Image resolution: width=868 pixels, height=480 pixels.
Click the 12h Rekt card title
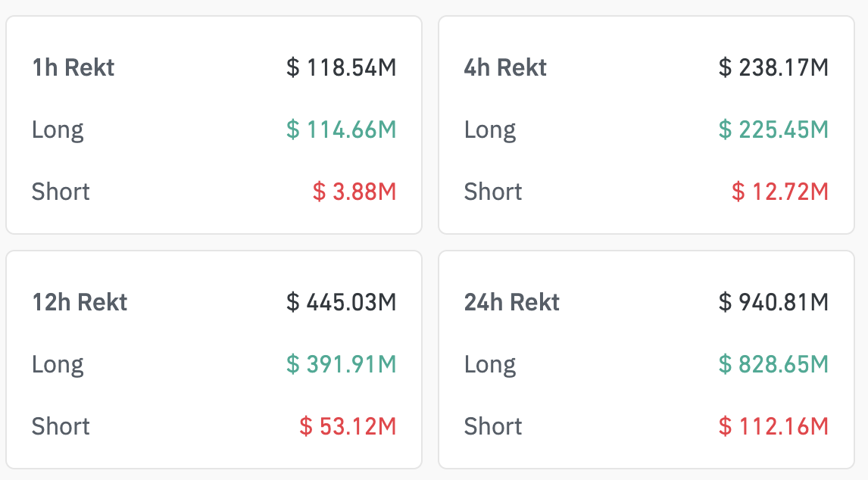80,303
